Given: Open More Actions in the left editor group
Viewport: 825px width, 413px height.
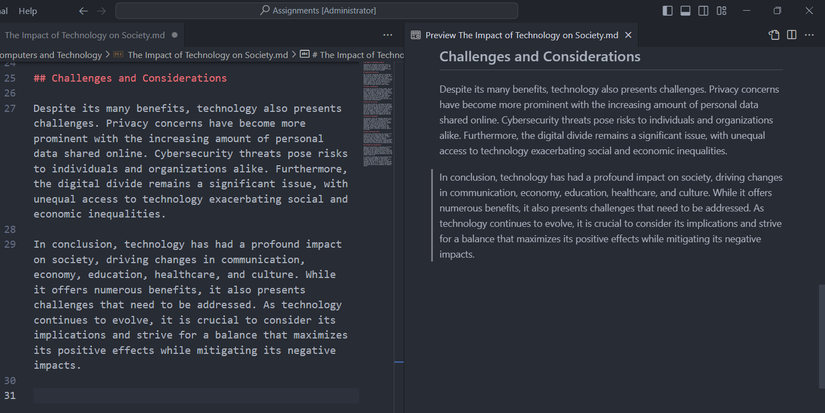Looking at the screenshot, I should 388,35.
